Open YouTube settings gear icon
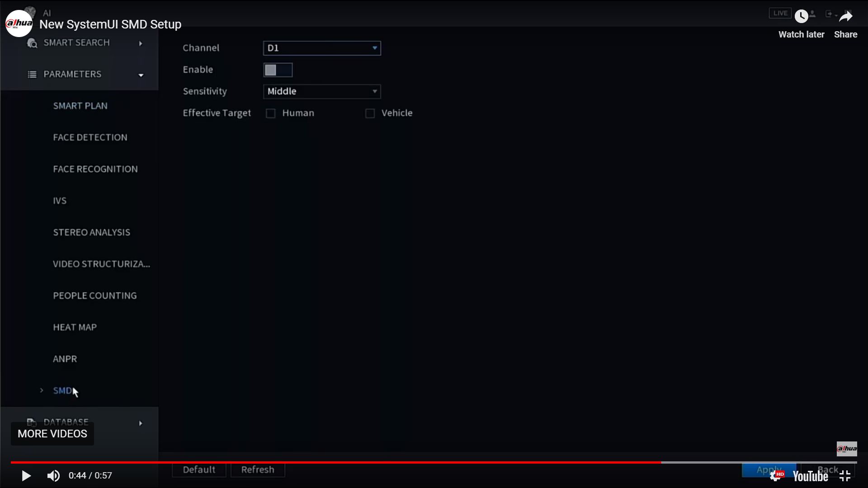 point(776,476)
